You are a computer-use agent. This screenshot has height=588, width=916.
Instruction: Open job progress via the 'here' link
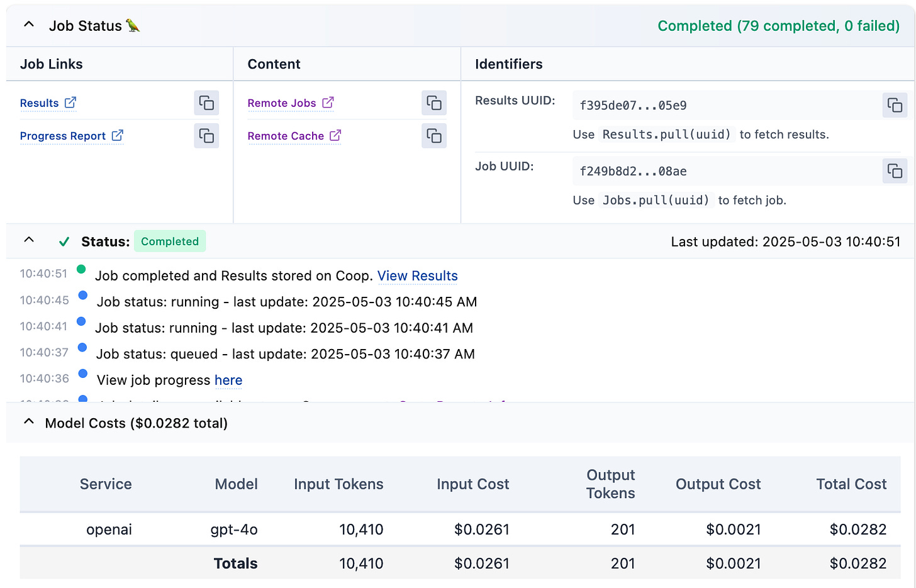pos(228,380)
